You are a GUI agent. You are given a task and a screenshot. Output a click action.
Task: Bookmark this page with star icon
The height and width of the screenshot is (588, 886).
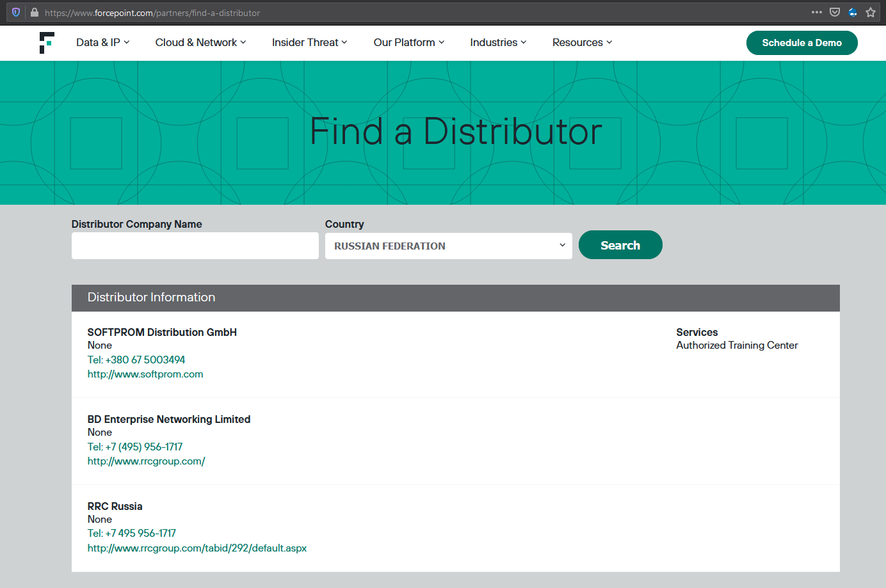(x=870, y=12)
